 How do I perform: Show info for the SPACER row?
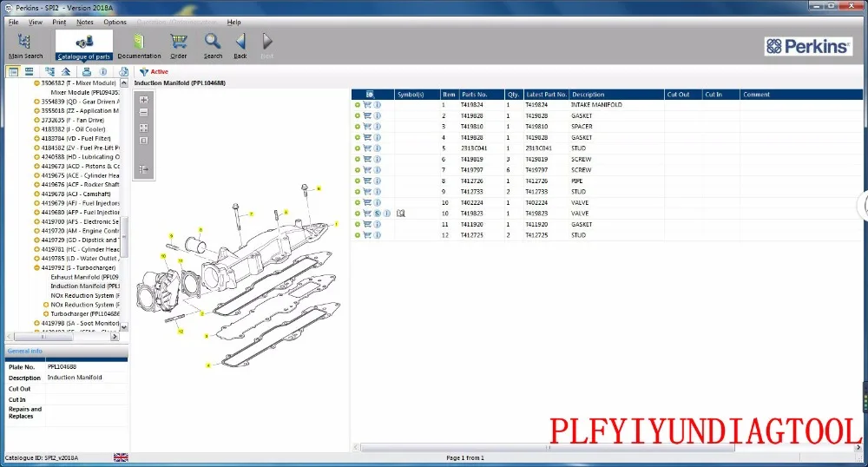[378, 127]
